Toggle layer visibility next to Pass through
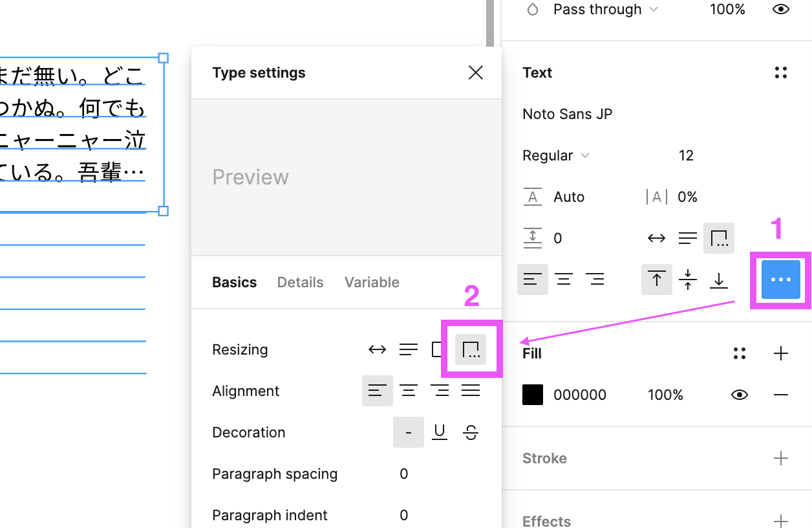The width and height of the screenshot is (812, 528). click(x=781, y=10)
